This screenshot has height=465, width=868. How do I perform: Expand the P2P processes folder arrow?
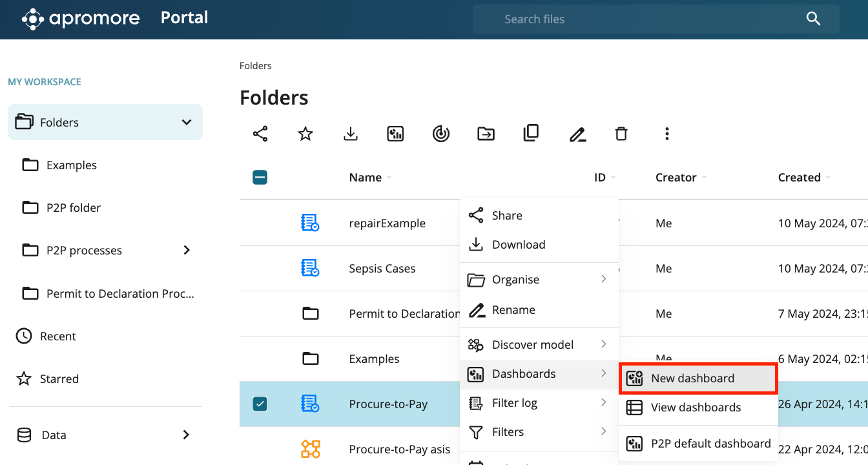187,250
